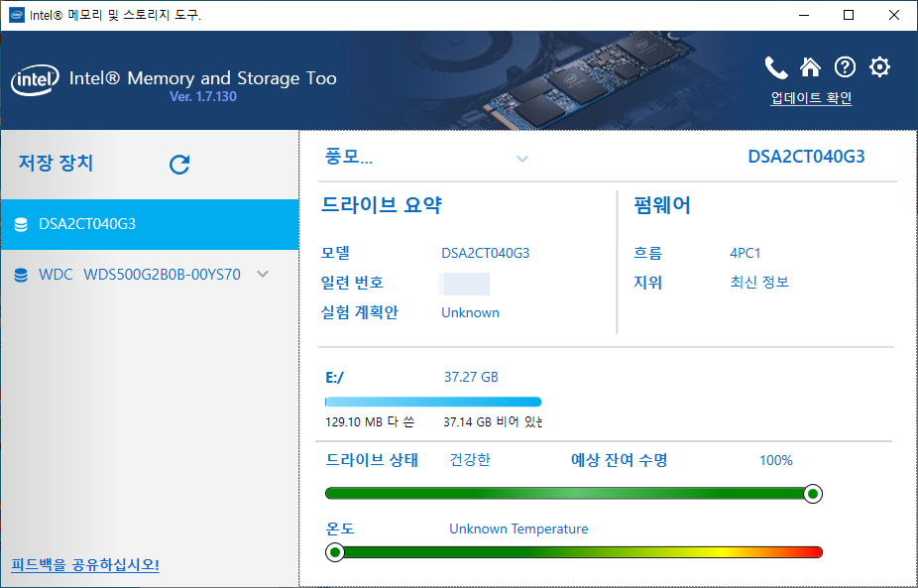This screenshot has height=588, width=918.
Task: Click the 드라이브 요약 heading
Action: click(x=381, y=205)
